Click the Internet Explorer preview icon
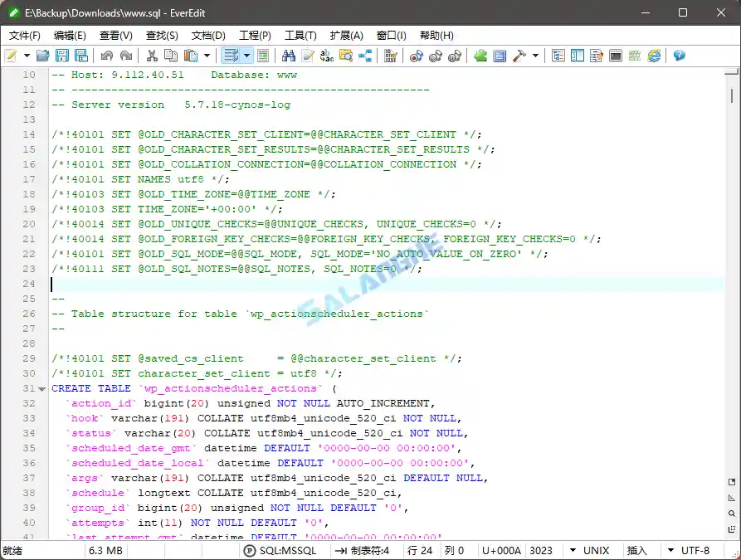Screen dimensions: 741x560 tap(654, 56)
